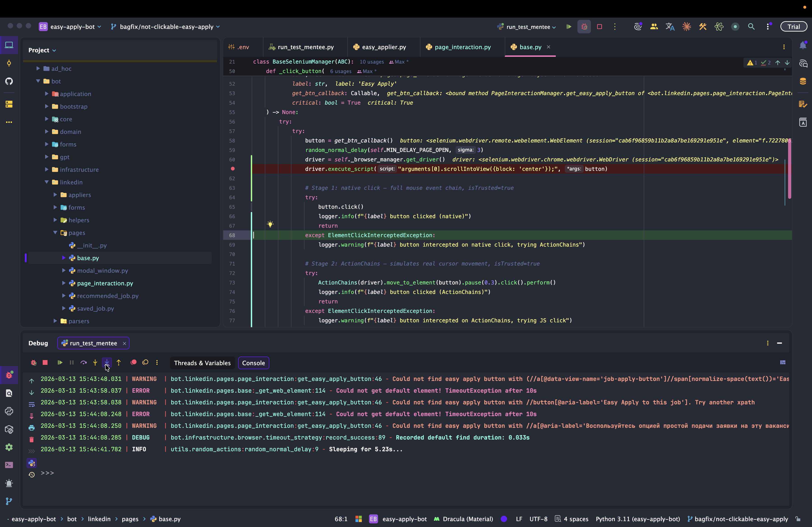Resume program in debug toolbar
This screenshot has height=527, width=812.
tap(60, 363)
